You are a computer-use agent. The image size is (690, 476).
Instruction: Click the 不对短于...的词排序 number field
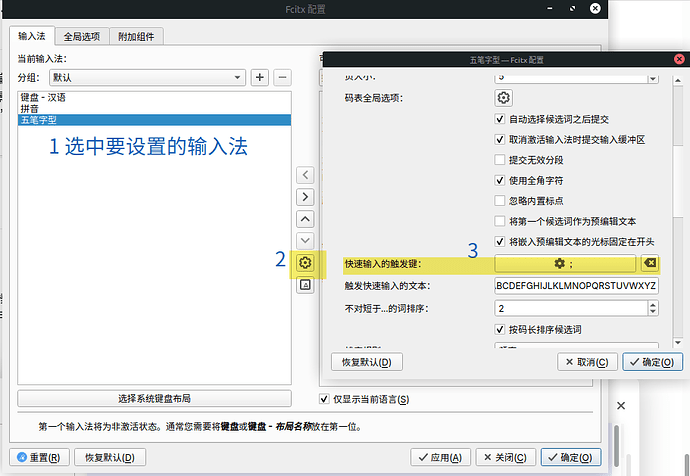[x=571, y=308]
